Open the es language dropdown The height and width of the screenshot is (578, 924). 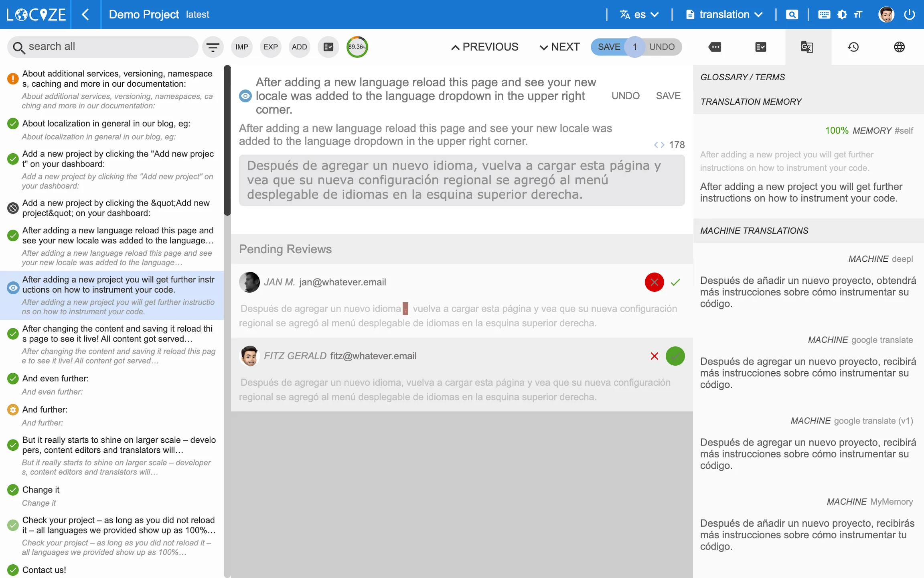pos(639,15)
